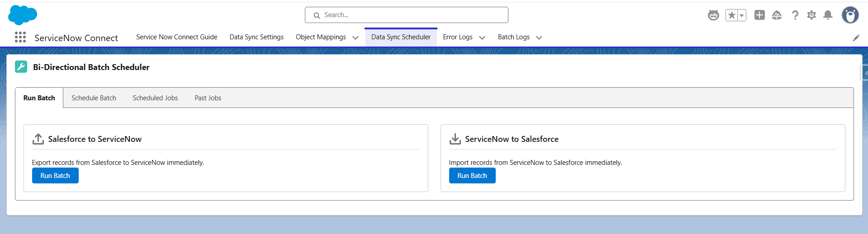Image resolution: width=868 pixels, height=234 pixels.
Task: Click the pencil icon to edit navigation
Action: [856, 38]
